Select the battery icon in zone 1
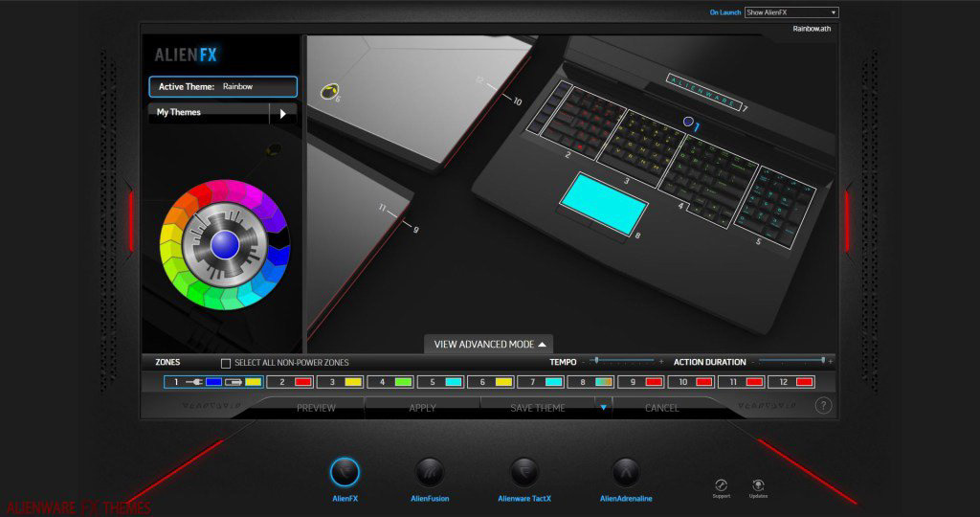 pos(234,382)
